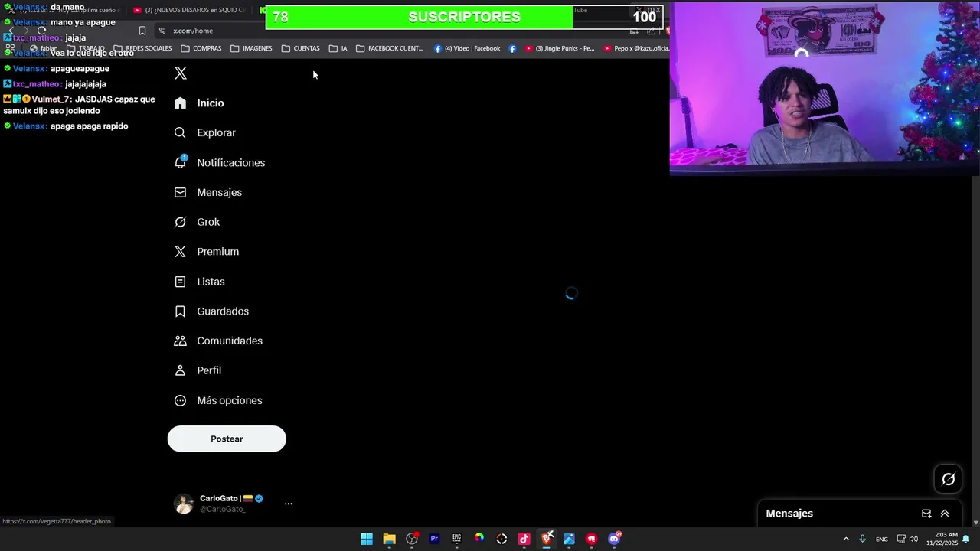Open Notificaciones with unread badge

click(219, 163)
